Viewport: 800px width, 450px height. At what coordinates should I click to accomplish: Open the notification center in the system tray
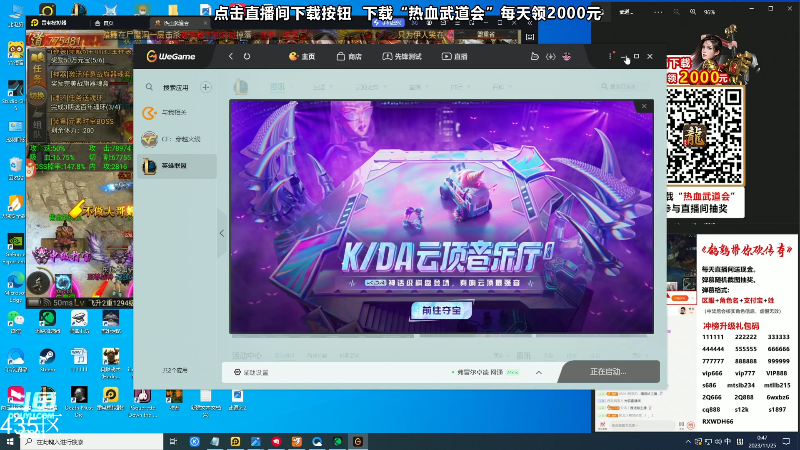coord(786,441)
